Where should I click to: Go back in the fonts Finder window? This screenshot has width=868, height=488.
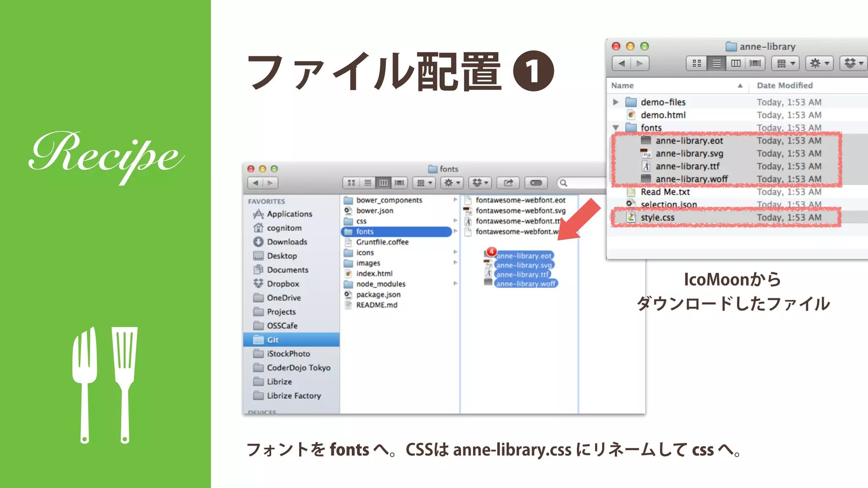coord(255,183)
